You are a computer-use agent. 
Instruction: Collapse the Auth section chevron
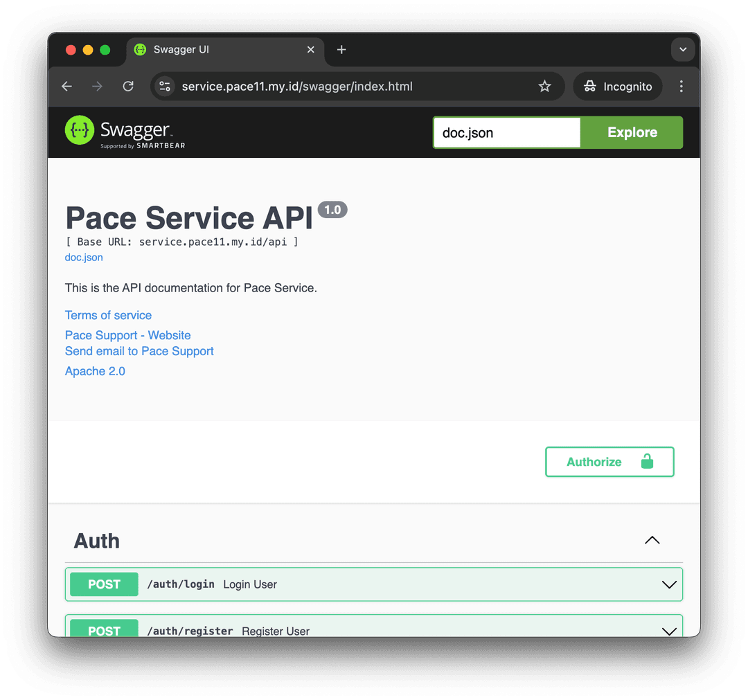[652, 539]
